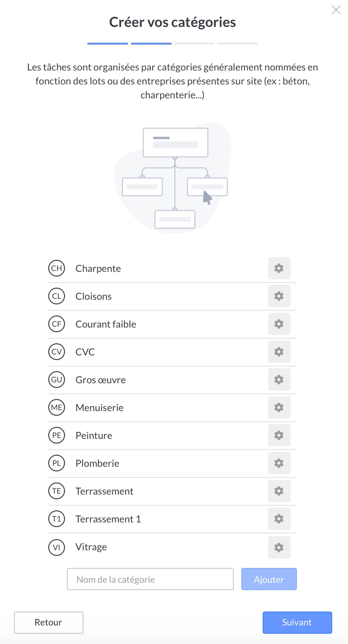Click the gear icon next to Cloisons
Viewport: 348px width, 644px height.
[279, 296]
